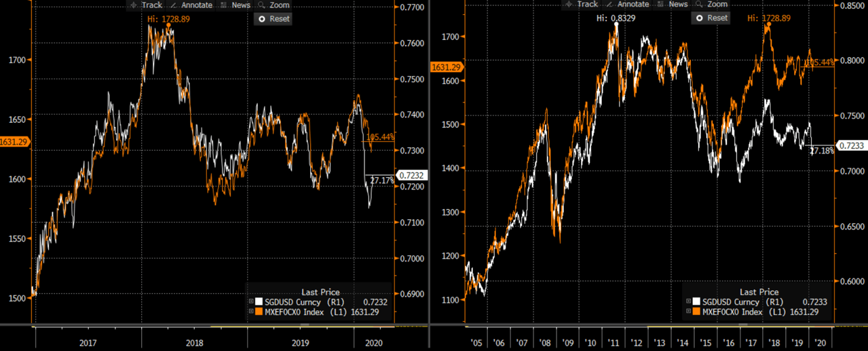This screenshot has height=351, width=868.
Task: Select the Zoom magnifier in the left chart
Action: coord(274,5)
